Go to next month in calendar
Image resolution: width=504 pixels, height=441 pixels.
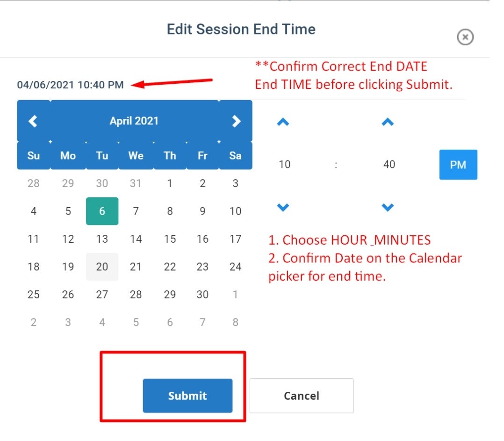pyautogui.click(x=236, y=121)
